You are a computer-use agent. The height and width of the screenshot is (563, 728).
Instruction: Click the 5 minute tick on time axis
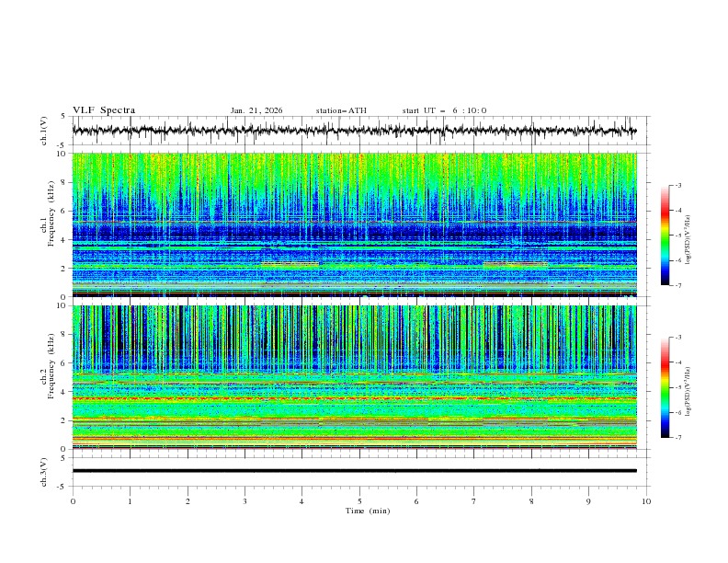pyautogui.click(x=359, y=500)
